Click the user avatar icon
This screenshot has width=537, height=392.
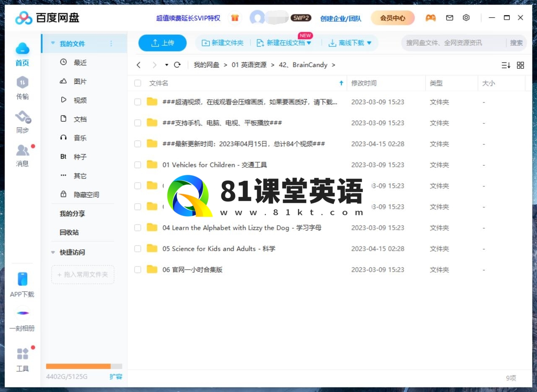[x=257, y=18]
